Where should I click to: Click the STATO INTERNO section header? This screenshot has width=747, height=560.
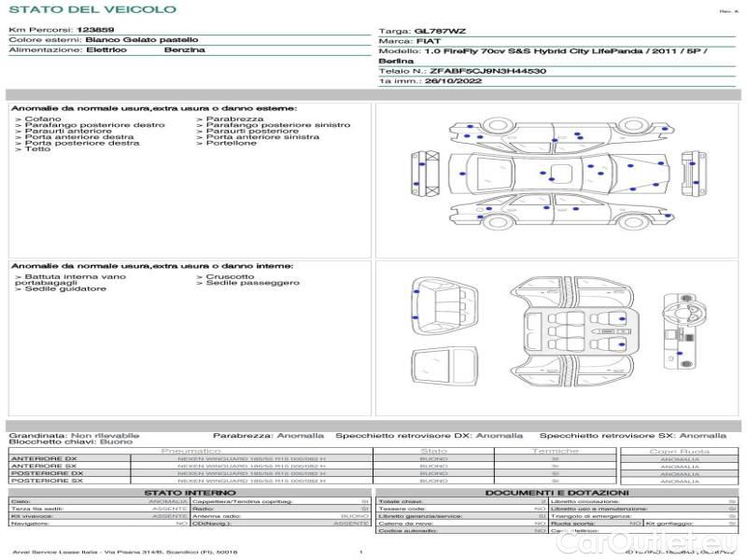[190, 493]
